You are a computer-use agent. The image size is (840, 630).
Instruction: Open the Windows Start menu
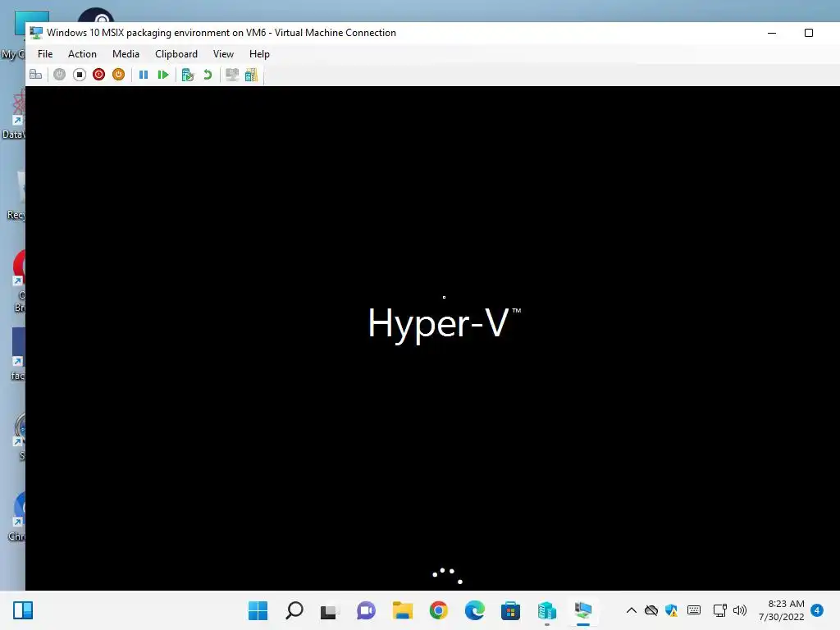[258, 610]
